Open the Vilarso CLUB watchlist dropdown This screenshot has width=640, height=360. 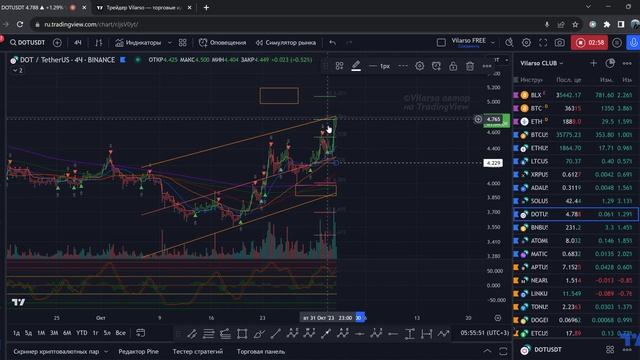[541, 63]
